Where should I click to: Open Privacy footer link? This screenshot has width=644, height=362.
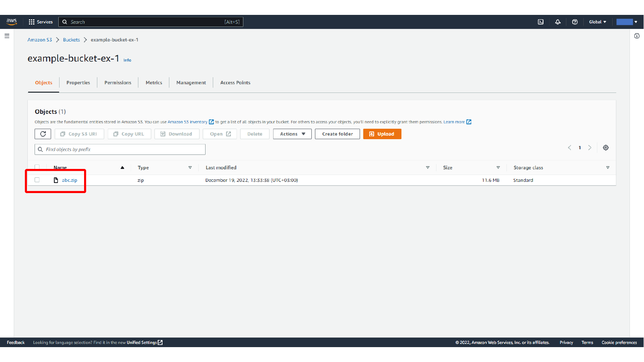(x=566, y=343)
